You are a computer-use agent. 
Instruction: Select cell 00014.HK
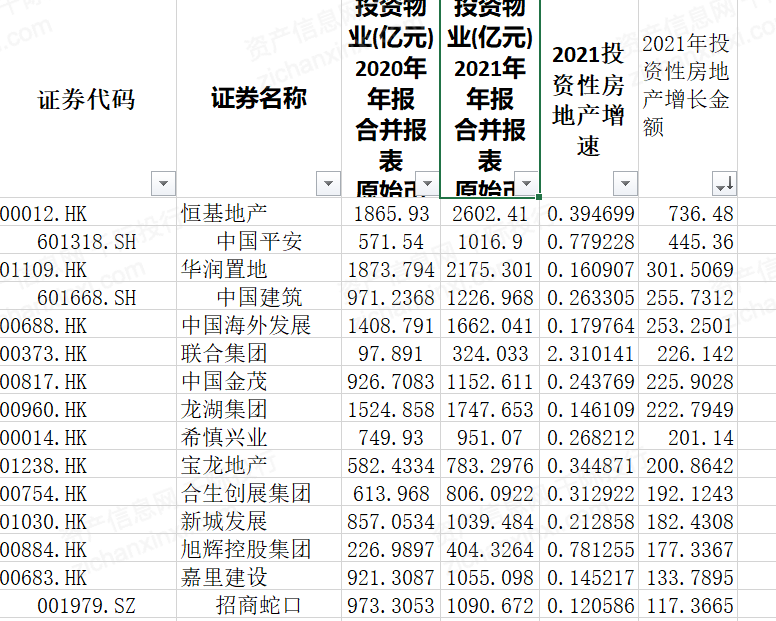pyautogui.click(x=88, y=437)
